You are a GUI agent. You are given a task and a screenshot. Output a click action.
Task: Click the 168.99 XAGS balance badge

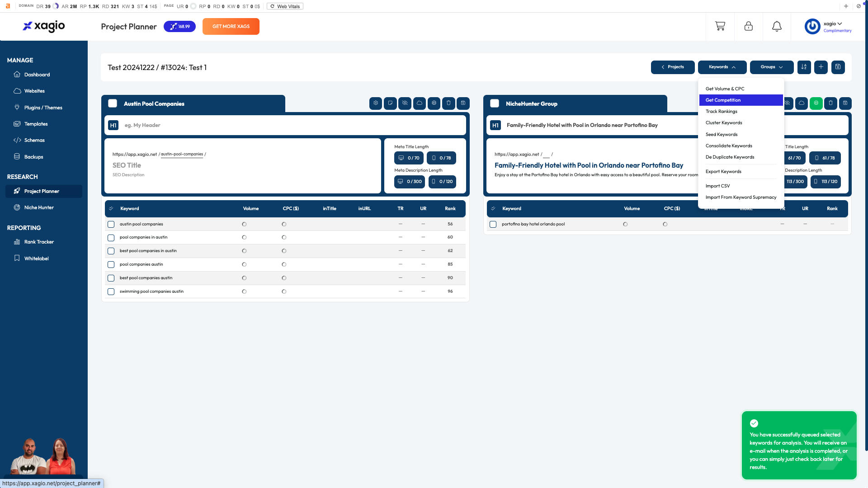[179, 26]
